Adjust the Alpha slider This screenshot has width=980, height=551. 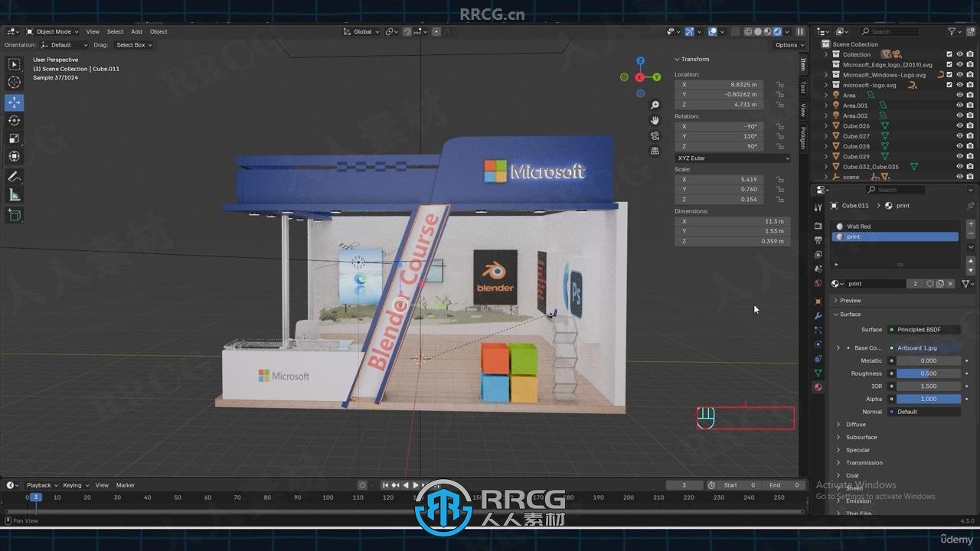pos(929,399)
